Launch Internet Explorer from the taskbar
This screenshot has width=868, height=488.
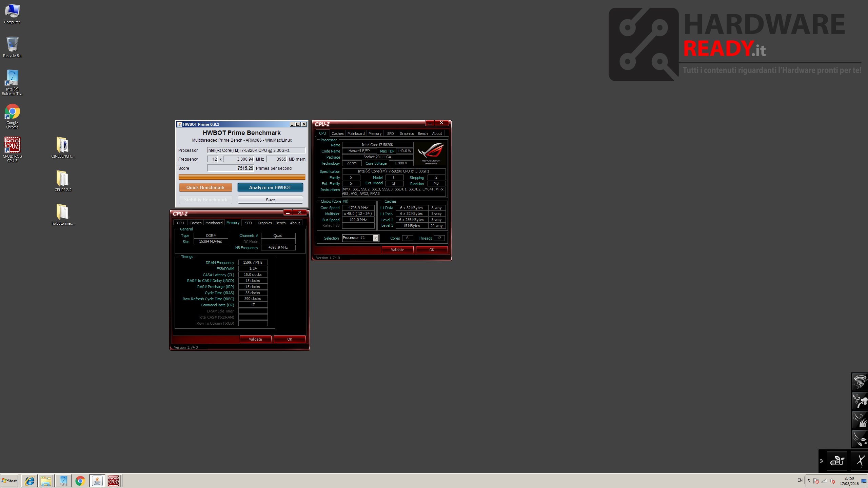(29, 481)
